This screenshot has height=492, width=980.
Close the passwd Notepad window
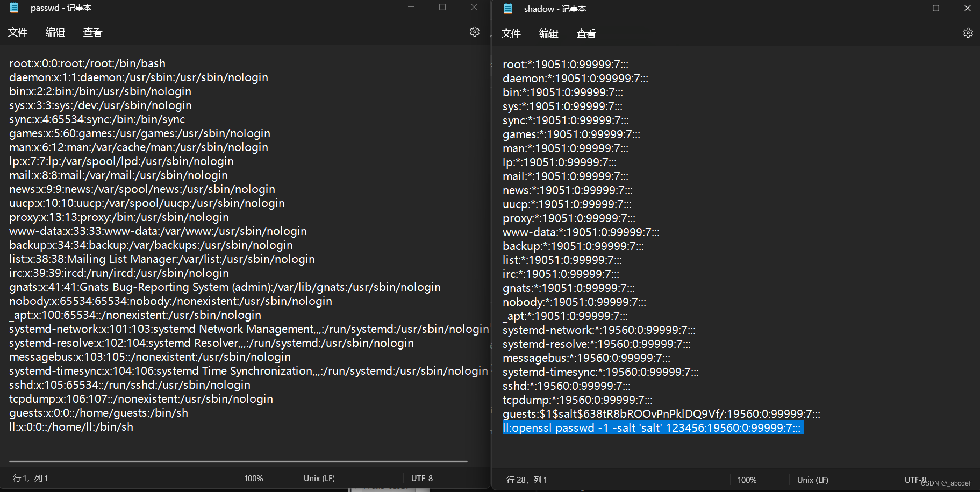pos(474,7)
